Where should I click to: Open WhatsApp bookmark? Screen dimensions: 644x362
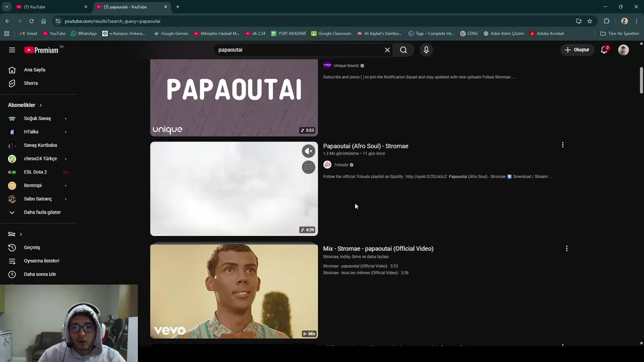[x=84, y=34]
